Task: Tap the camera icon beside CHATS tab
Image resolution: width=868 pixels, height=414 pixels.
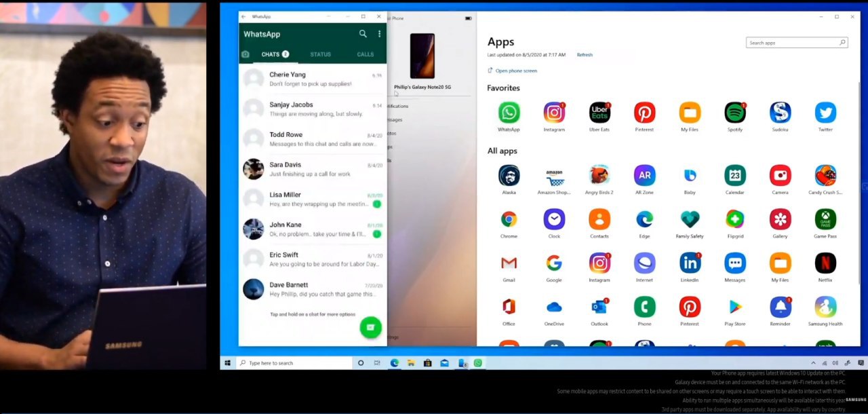Action: click(x=245, y=54)
